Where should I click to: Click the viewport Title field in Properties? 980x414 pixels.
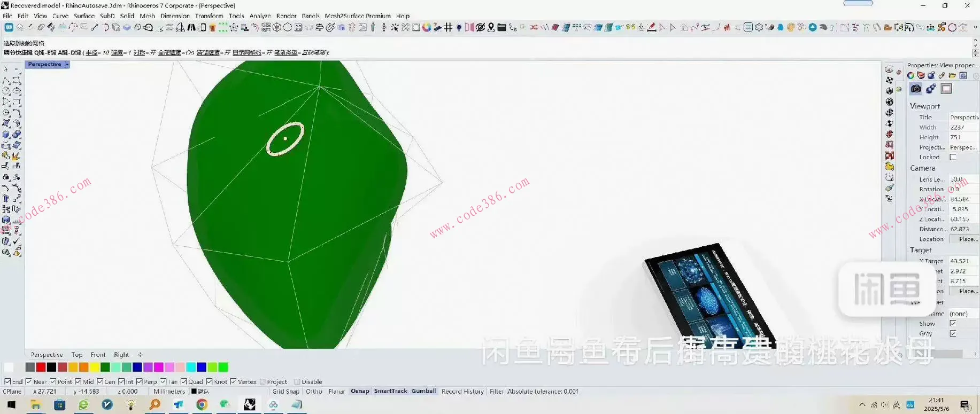[963, 118]
